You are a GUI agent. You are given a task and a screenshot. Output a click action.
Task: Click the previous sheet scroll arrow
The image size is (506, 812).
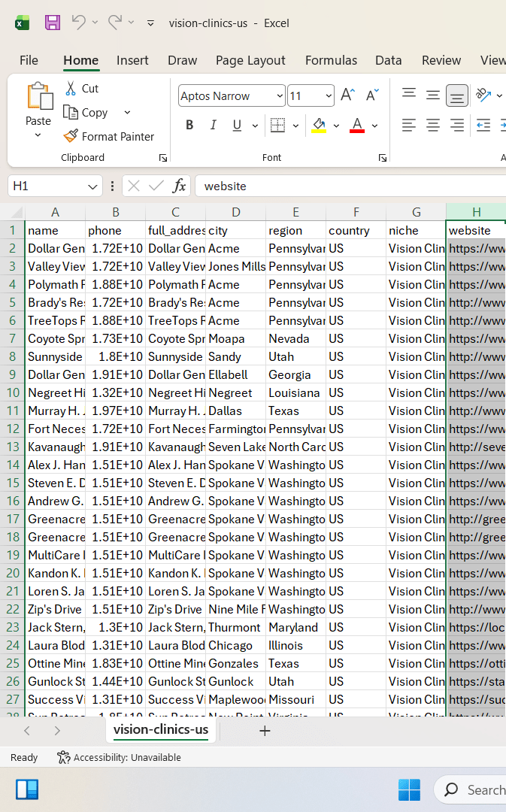[x=27, y=731]
